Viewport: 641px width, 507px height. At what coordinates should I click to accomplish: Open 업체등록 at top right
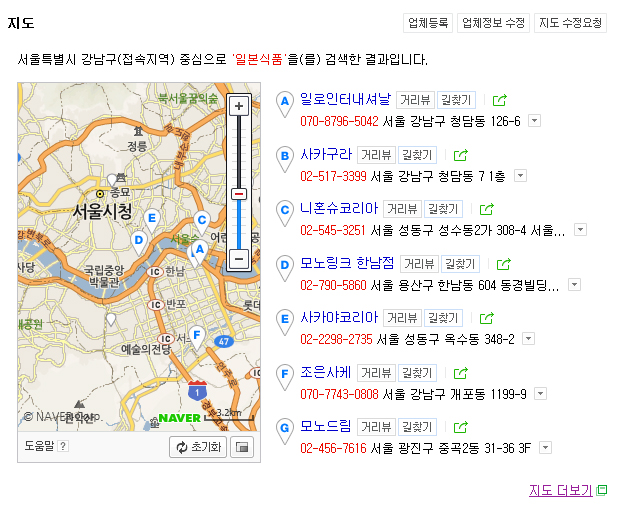pyautogui.click(x=428, y=23)
